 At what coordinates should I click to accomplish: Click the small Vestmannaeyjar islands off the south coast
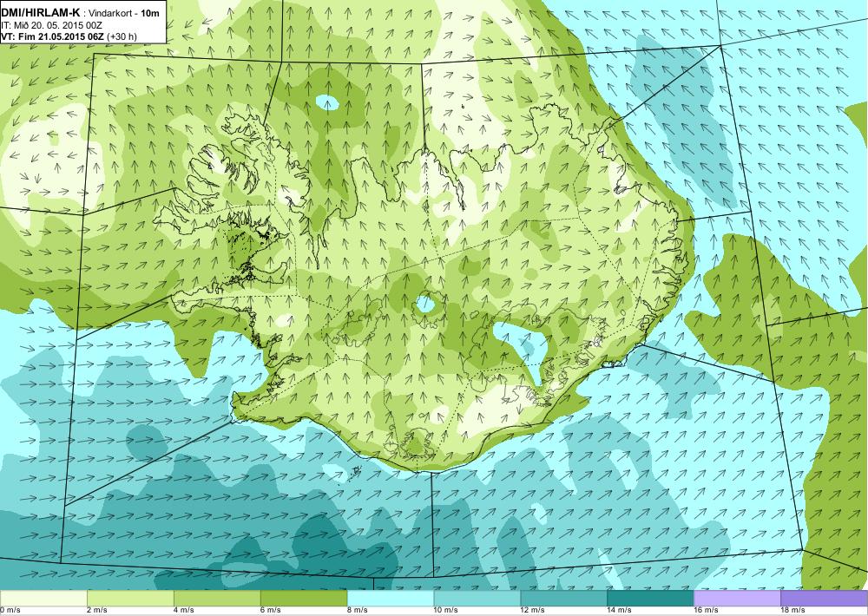[x=355, y=472]
